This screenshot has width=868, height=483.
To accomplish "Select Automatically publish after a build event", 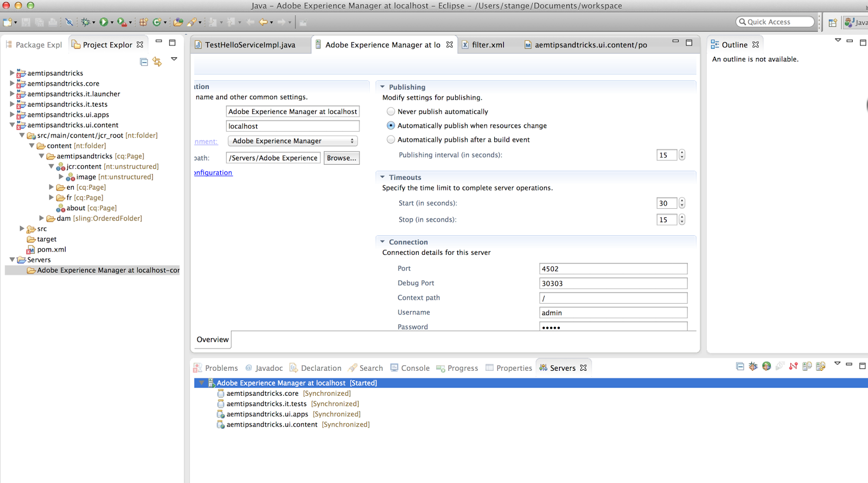I will click(391, 139).
